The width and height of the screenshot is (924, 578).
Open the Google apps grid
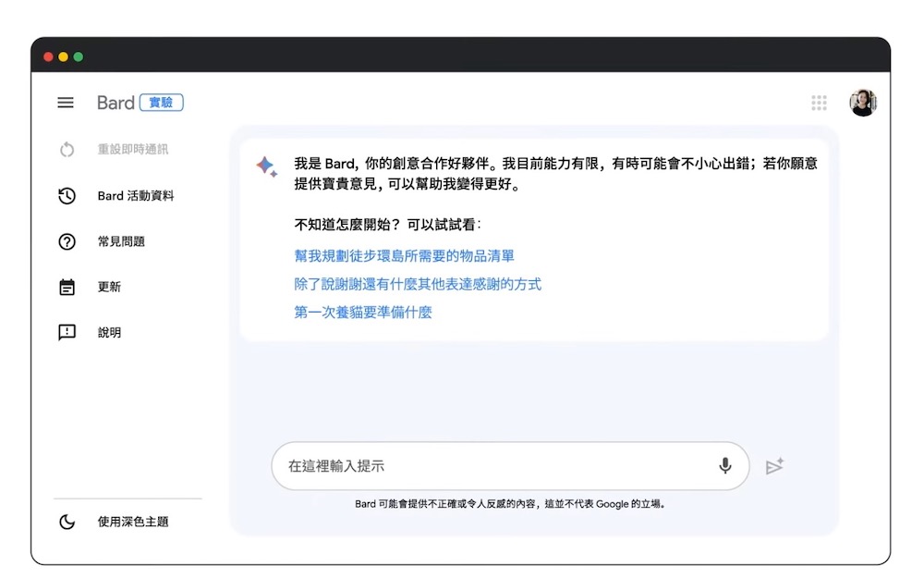(819, 103)
